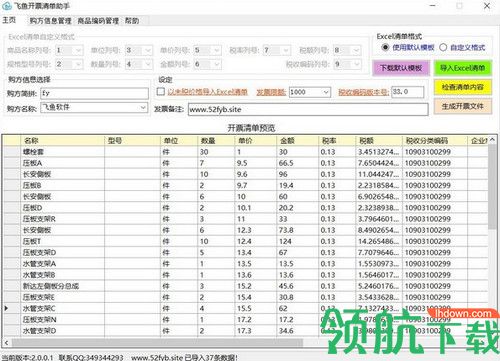The image size is (500, 361).
Task: Select the 压板支架R name cell
Action: pos(62,219)
